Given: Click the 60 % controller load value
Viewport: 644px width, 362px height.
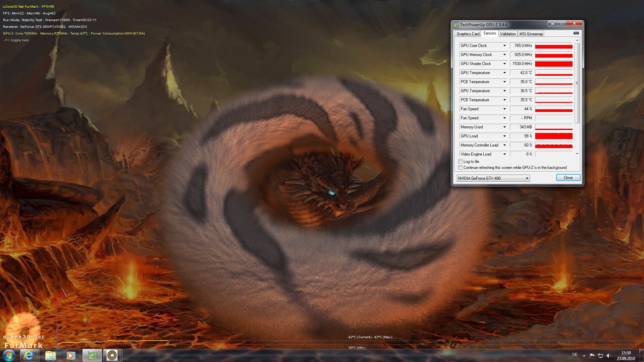Looking at the screenshot, I should coord(522,145).
